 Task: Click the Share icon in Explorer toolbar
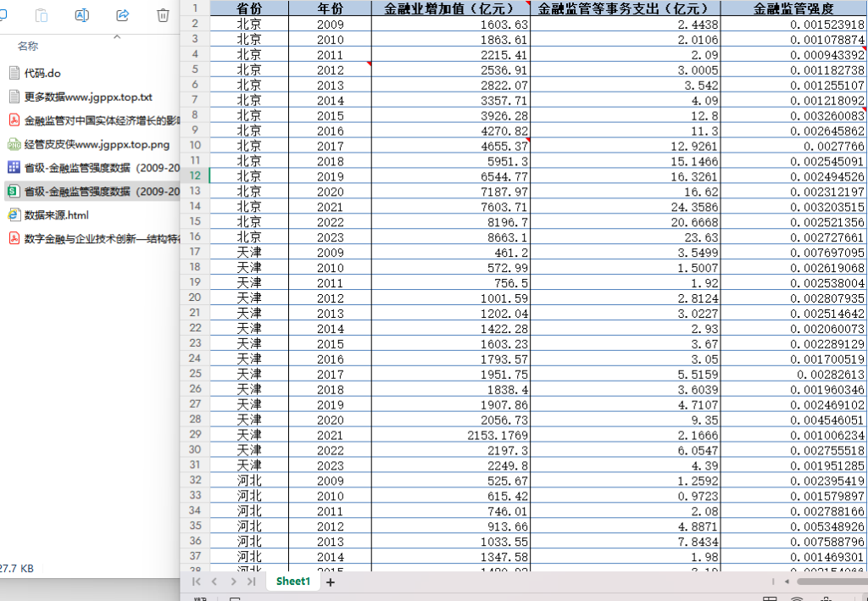(122, 15)
